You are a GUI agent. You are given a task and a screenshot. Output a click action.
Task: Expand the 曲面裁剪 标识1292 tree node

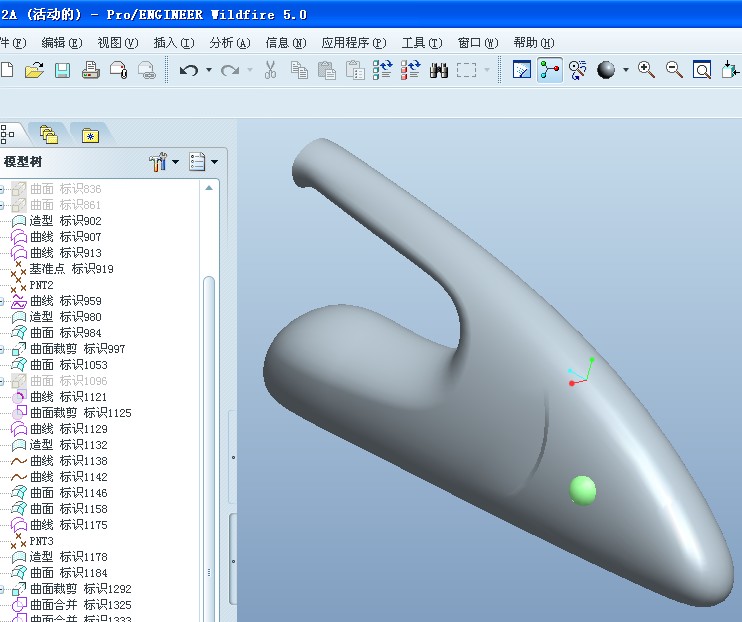[2, 589]
